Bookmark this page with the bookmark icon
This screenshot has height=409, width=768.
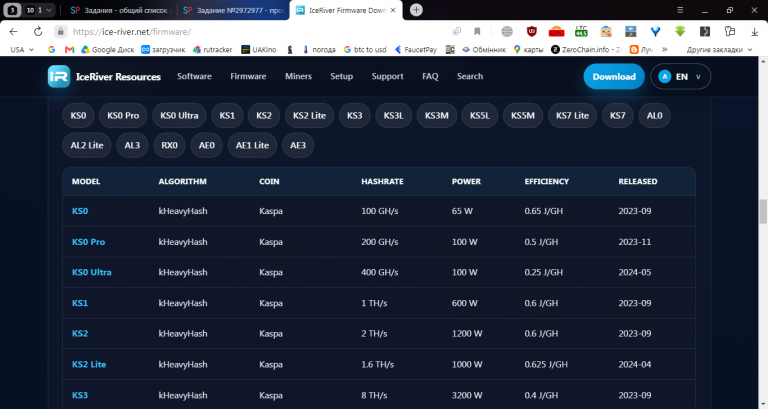(477, 32)
